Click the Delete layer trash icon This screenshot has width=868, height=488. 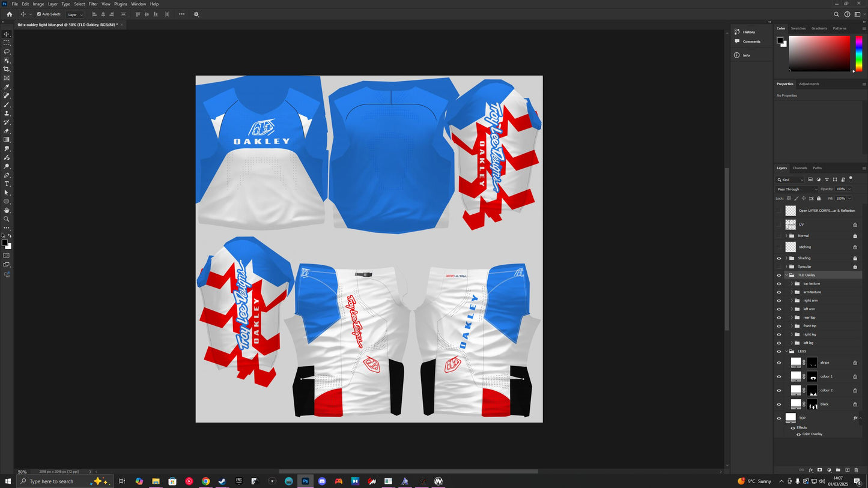[x=855, y=470]
